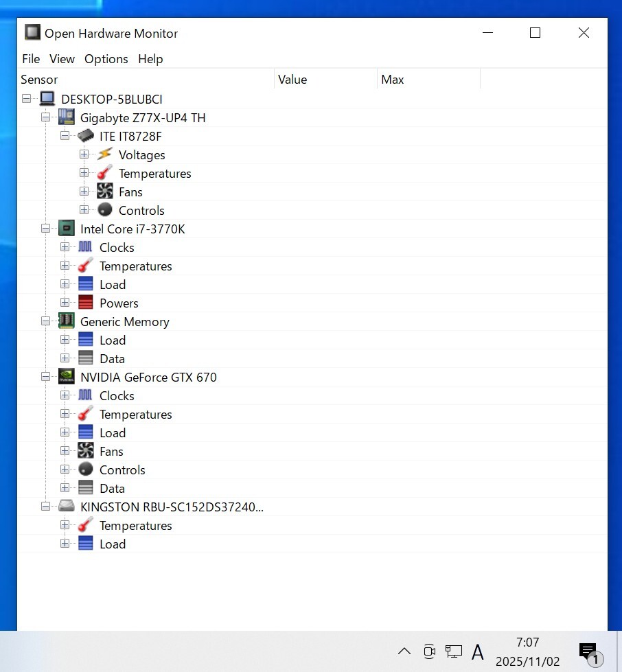Collapse the Generic Memory node
622x672 pixels.
coord(45,321)
